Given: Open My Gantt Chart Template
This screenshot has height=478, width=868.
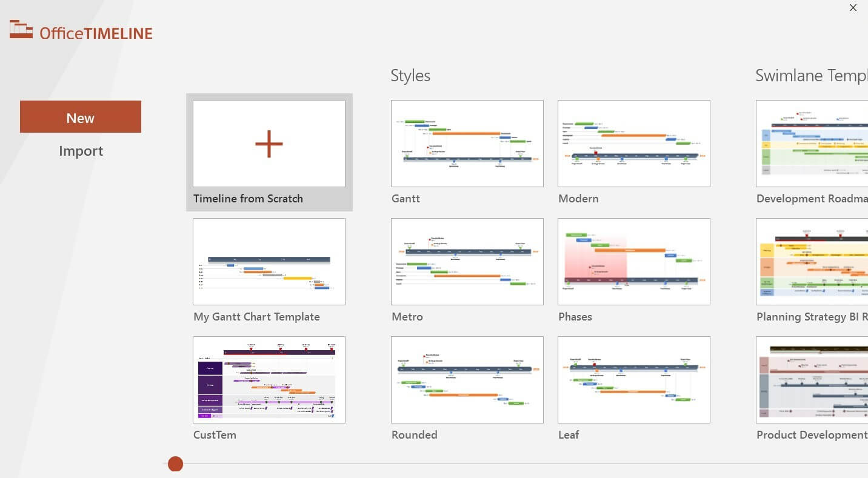Looking at the screenshot, I should pyautogui.click(x=269, y=261).
